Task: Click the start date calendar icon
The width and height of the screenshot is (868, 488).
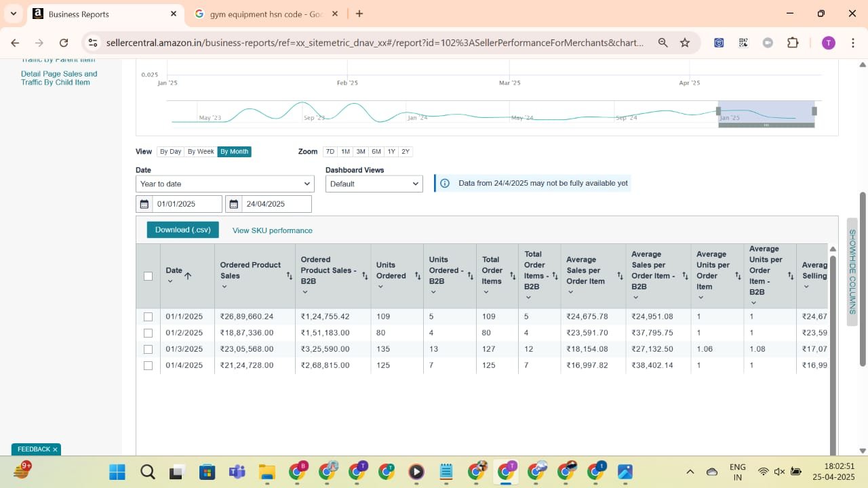Action: click(x=144, y=204)
